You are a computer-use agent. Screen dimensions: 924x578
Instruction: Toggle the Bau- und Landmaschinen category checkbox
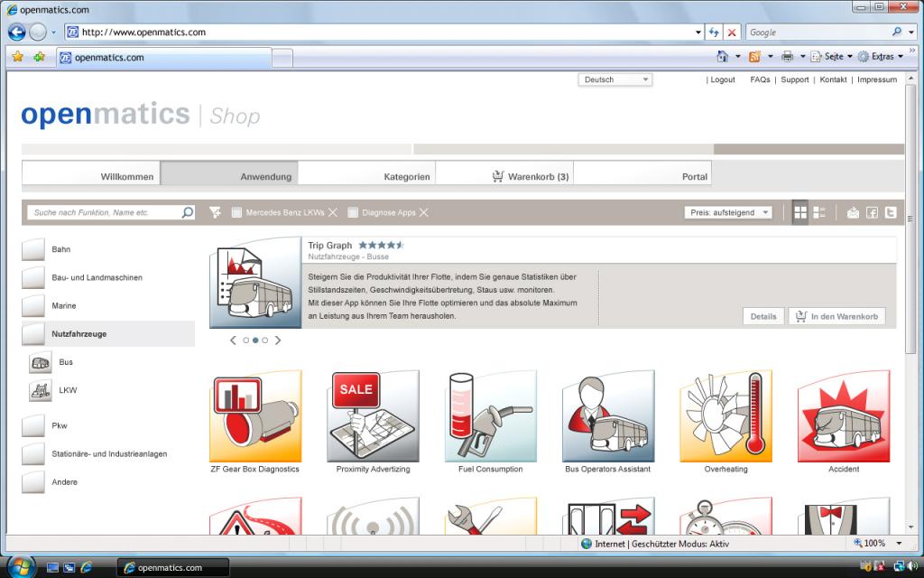tap(33, 277)
